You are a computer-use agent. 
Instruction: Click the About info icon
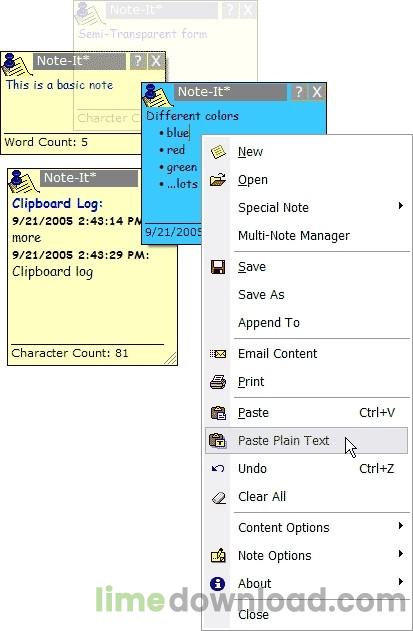tap(218, 583)
